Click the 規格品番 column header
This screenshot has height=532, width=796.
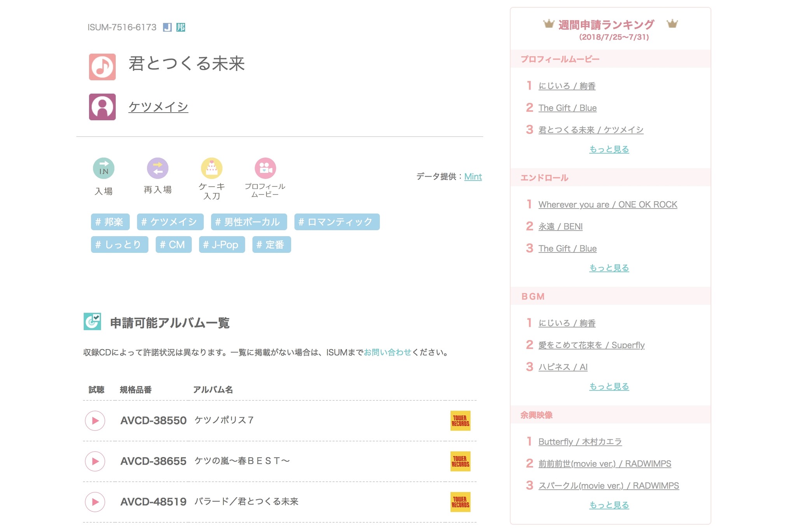coord(136,390)
